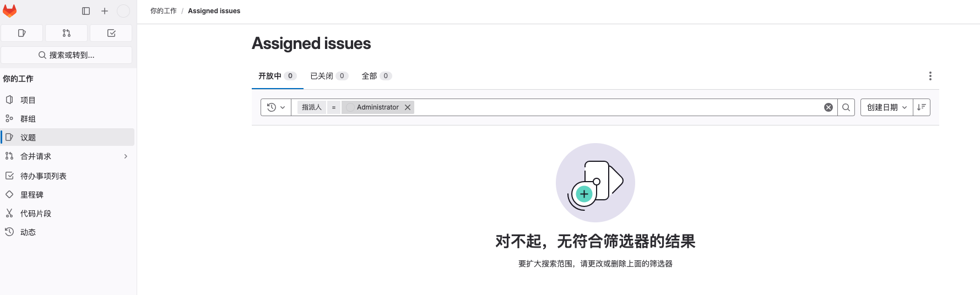The height and width of the screenshot is (295, 980).
Task: Open the recent searches history dropdown
Action: pyautogui.click(x=276, y=107)
